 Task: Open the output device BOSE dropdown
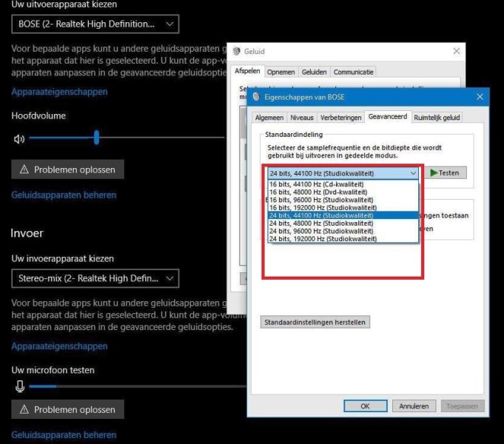(x=95, y=24)
